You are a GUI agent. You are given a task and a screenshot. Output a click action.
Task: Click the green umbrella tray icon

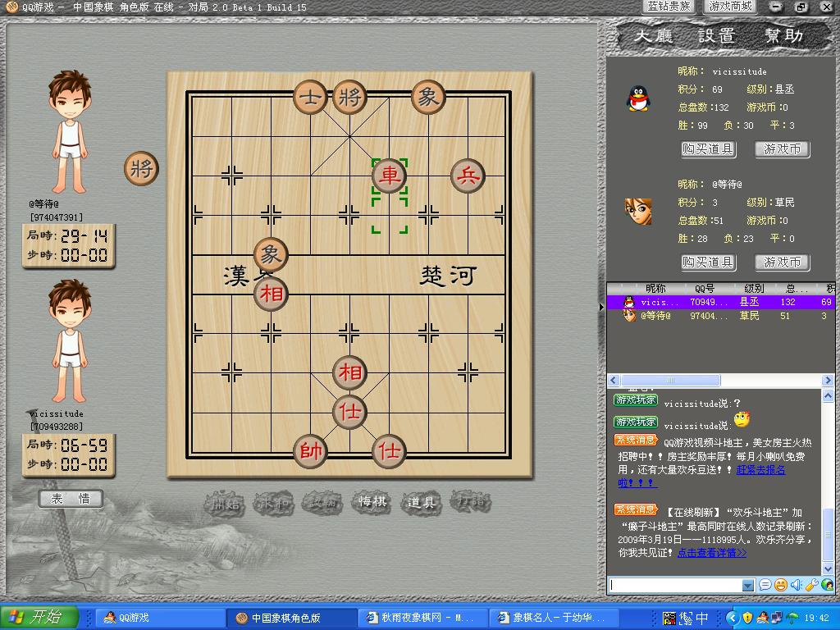(x=792, y=618)
